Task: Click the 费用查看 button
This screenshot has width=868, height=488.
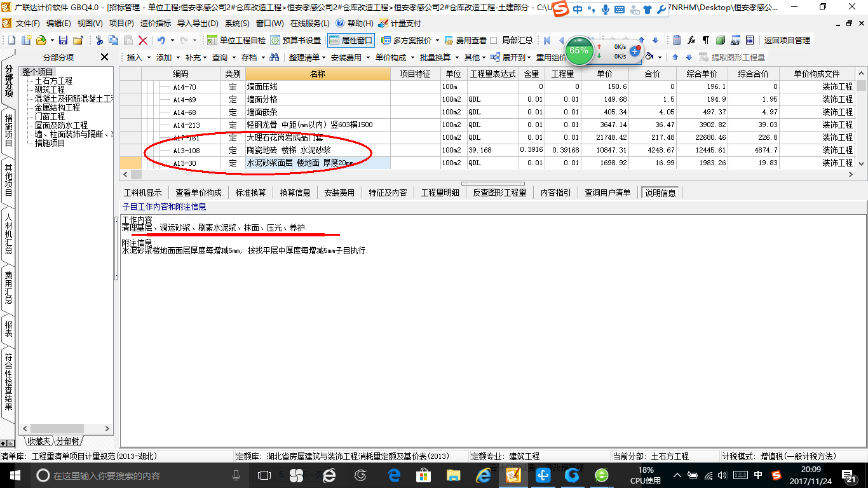Action: [x=465, y=40]
